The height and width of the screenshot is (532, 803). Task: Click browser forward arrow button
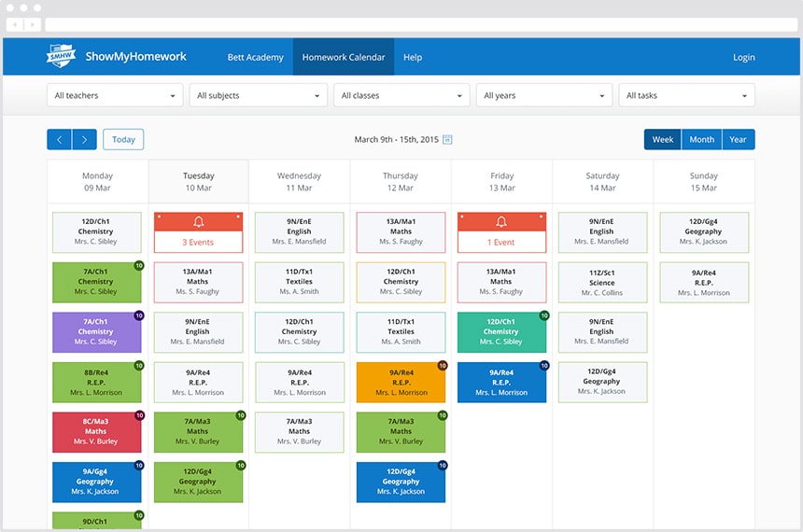33,24
